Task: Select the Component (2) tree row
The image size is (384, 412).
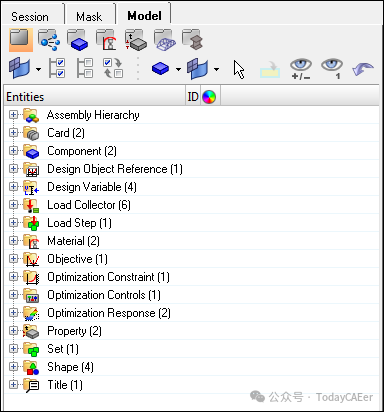Action: point(192,151)
